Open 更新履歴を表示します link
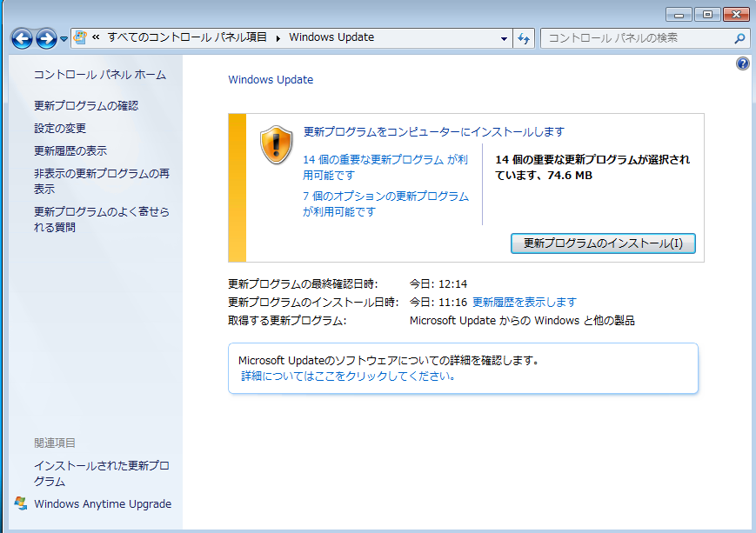This screenshot has width=756, height=533. click(525, 303)
